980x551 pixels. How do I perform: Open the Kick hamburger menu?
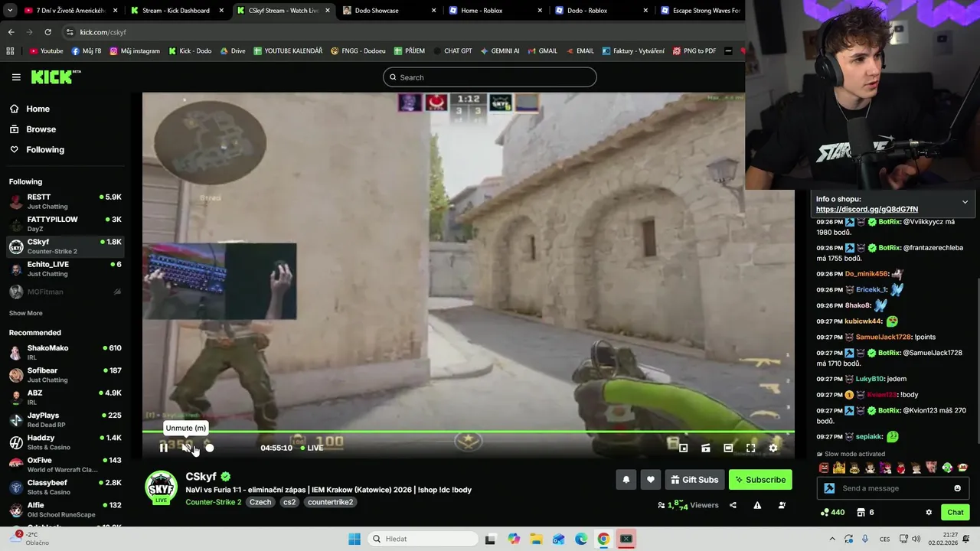16,77
